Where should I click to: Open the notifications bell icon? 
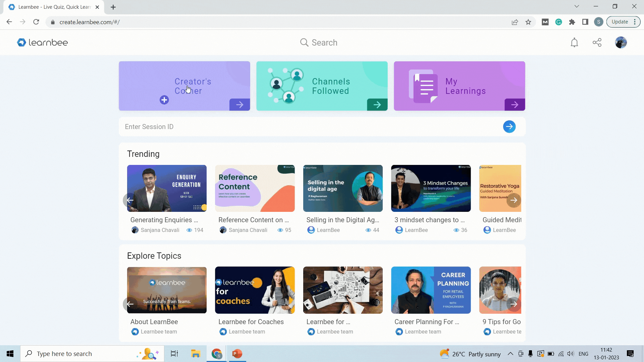click(x=574, y=43)
